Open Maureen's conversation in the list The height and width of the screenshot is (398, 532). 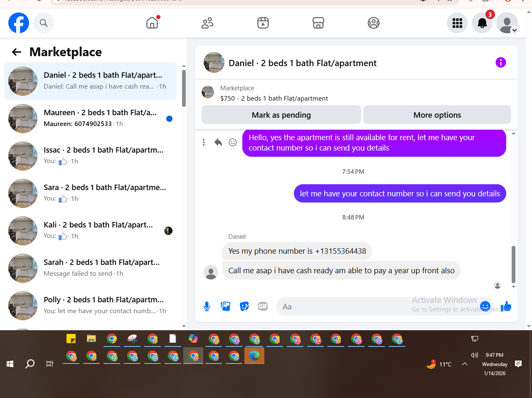coord(90,119)
